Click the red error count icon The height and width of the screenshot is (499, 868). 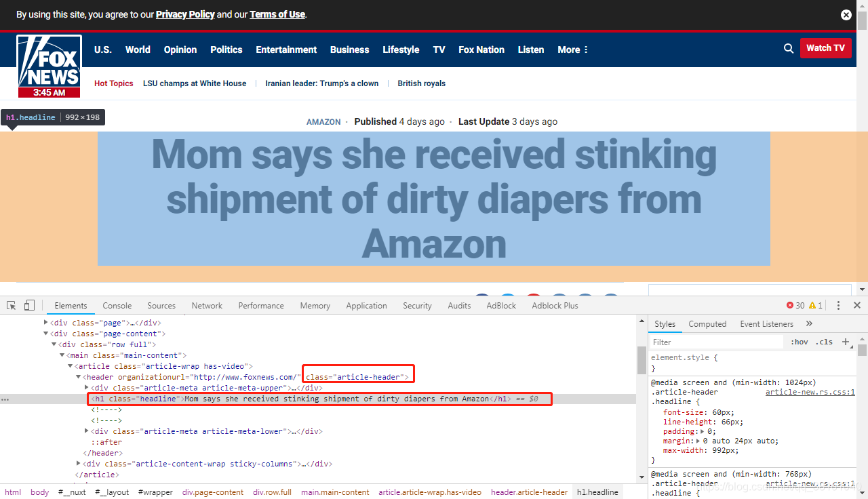[x=790, y=305]
